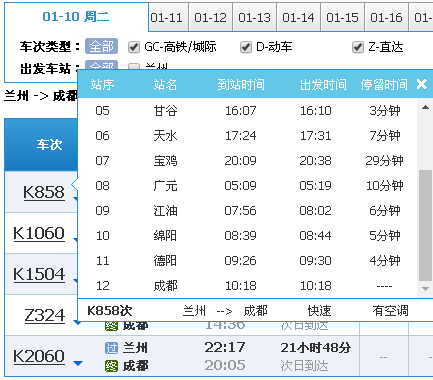Click departure time 17:31 for 天水
The height and width of the screenshot is (380, 433).
(315, 136)
